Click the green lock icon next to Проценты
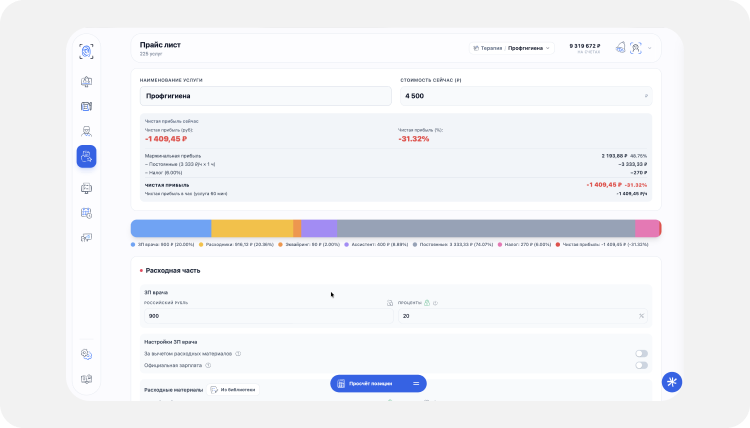 coord(427,303)
